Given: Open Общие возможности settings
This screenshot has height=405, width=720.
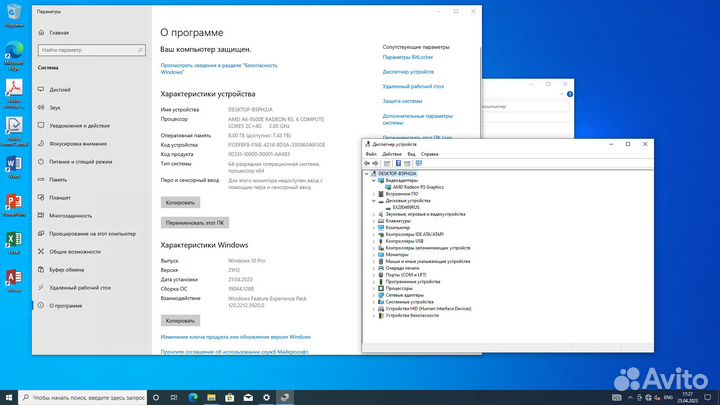Looking at the screenshot, I should 74,252.
